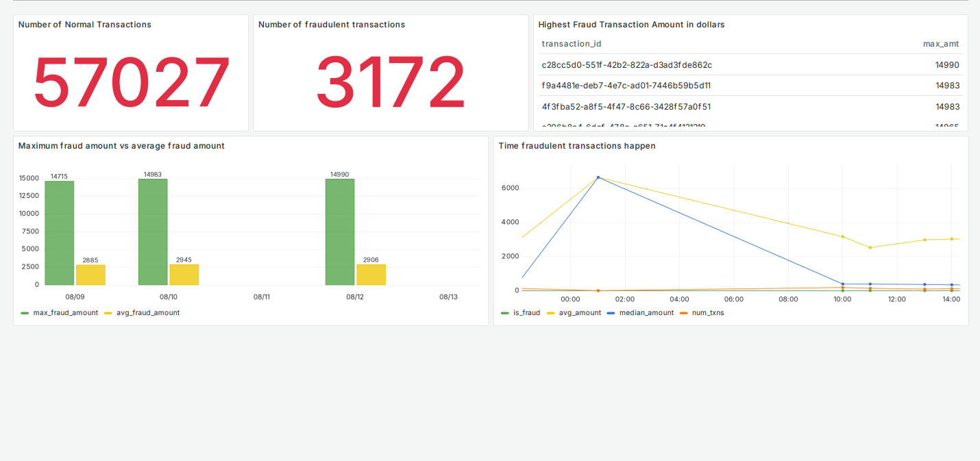Select the transaction row starting with f9a4481e
Image resolution: width=980 pixels, height=461 pixels.
tap(685, 85)
